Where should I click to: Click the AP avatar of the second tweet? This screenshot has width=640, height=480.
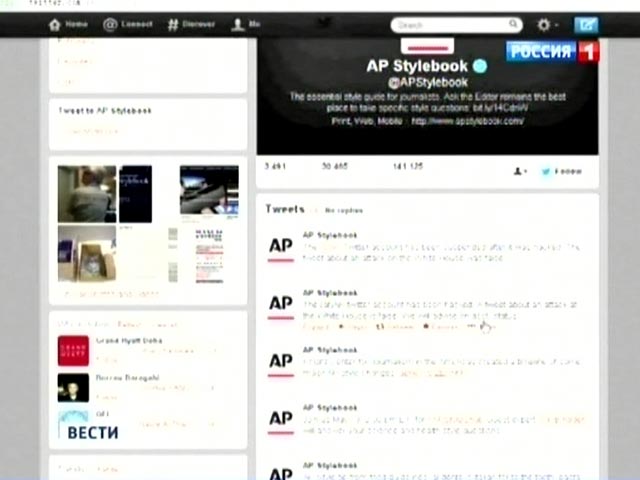[x=280, y=305]
